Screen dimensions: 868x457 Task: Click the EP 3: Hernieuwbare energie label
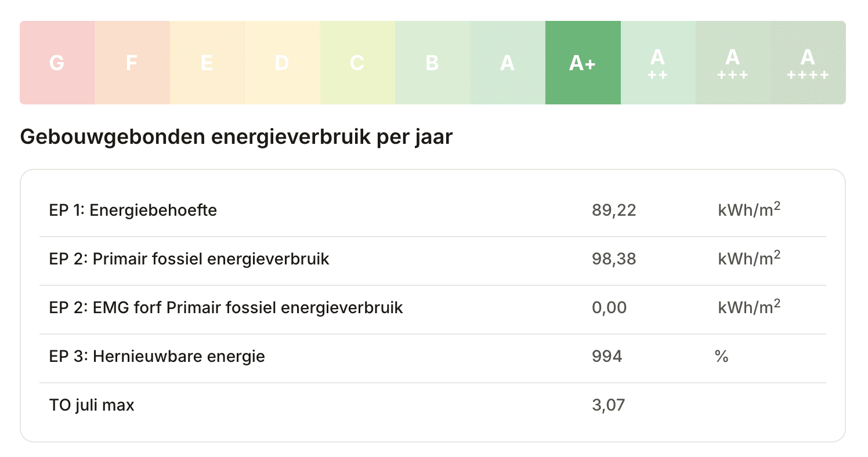pos(157,356)
